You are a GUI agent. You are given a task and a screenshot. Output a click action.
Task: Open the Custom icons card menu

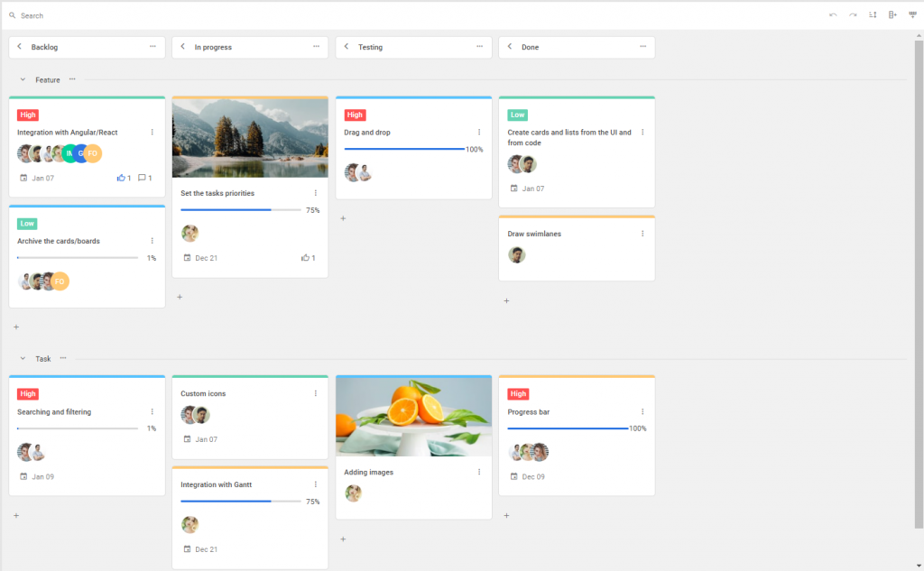coord(315,393)
